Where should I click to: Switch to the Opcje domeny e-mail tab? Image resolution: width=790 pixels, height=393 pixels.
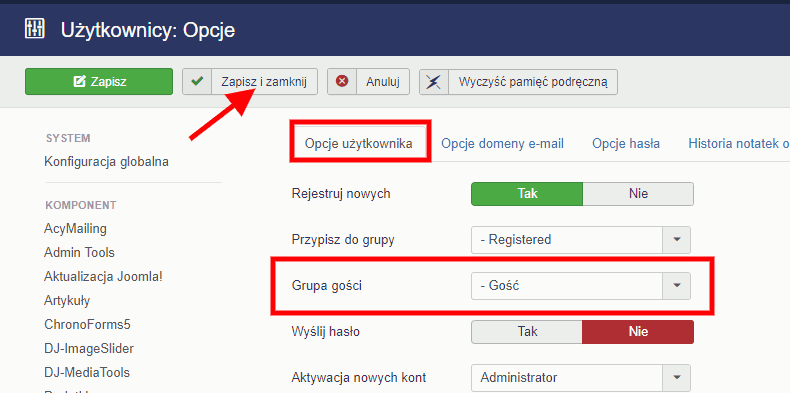tap(502, 144)
